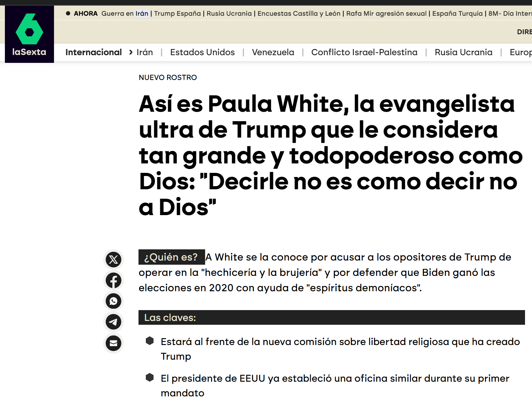Click trending link Rusia Ucrania

(x=229, y=14)
